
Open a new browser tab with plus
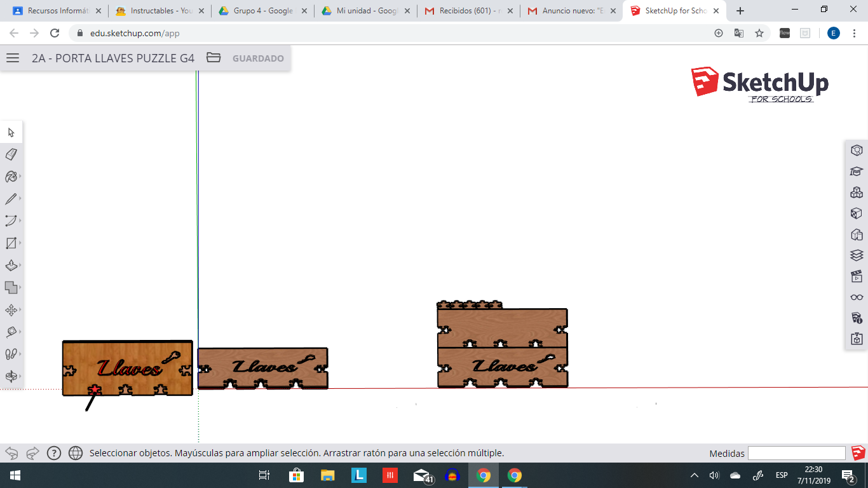tap(740, 11)
